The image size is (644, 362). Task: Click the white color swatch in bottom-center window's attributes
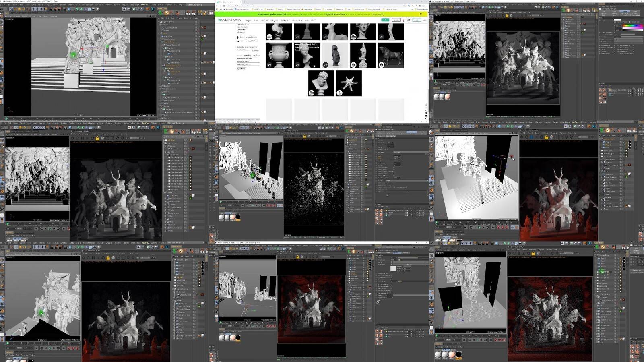393,269
